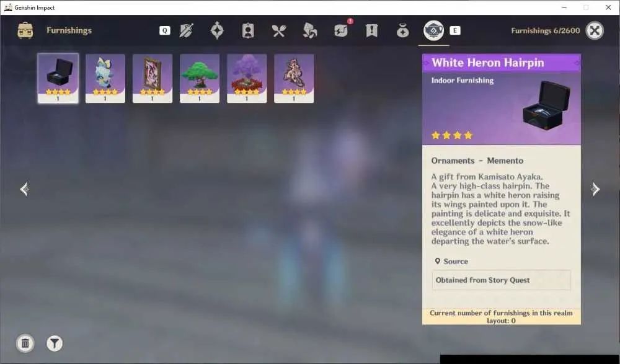Screen dimensions: 620x364
Task: Open the funnel filter options
Action: (55, 343)
